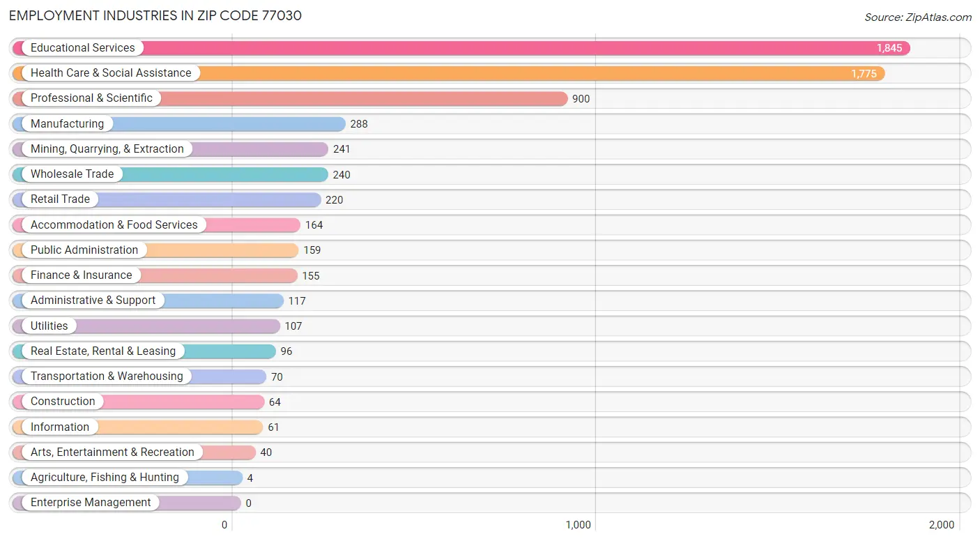Viewport: 980px width, 541px height.
Task: Click the Health Care & Social Assistance label
Action: [x=110, y=73]
